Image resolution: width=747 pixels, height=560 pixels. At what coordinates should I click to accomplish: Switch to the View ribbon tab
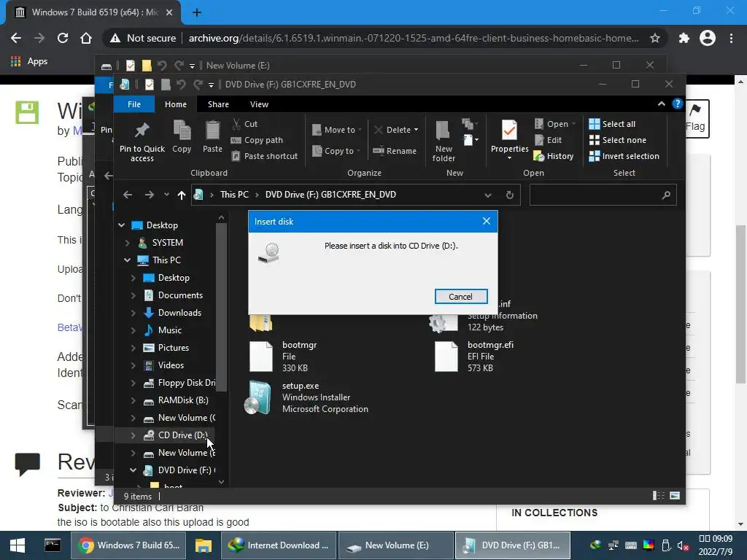coord(259,104)
